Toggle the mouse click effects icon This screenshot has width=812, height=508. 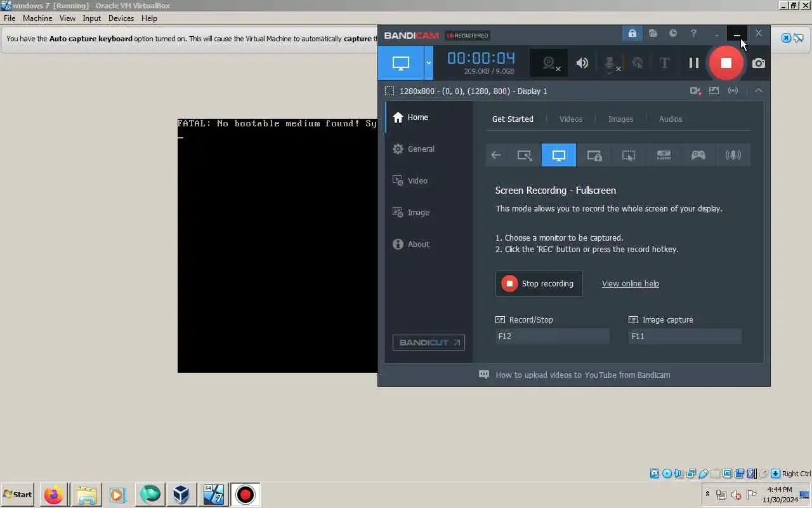pyautogui.click(x=638, y=63)
